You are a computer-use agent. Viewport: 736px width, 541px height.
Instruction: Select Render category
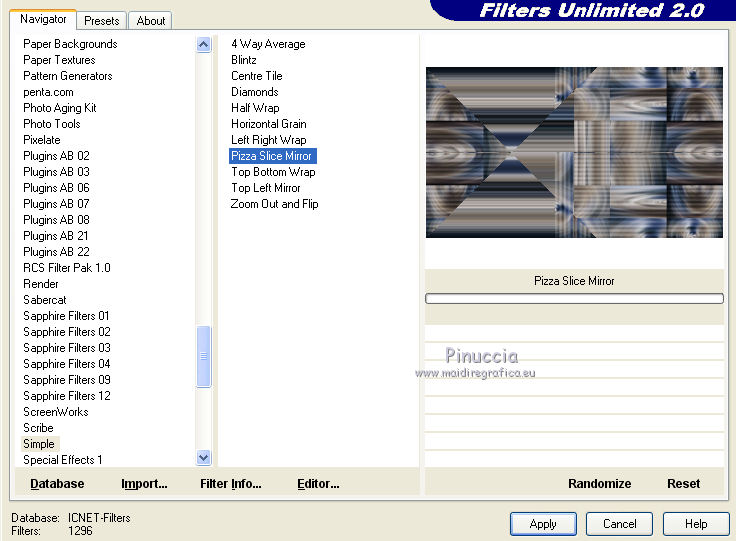coord(41,284)
